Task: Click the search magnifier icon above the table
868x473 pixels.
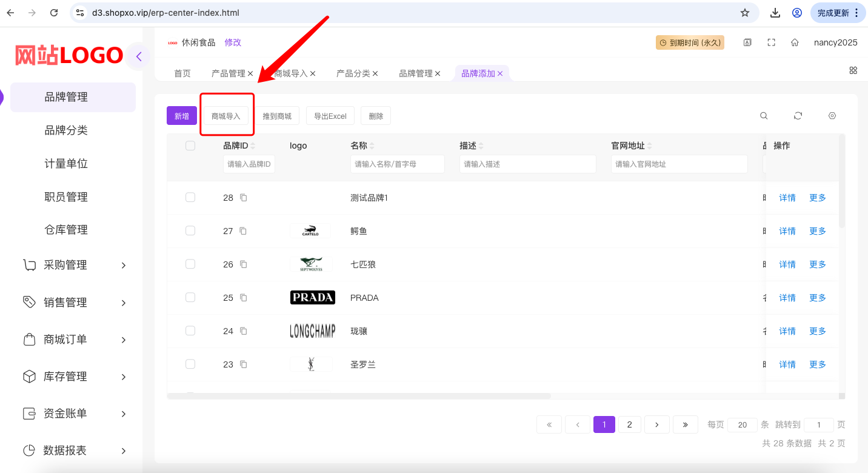Action: (764, 116)
